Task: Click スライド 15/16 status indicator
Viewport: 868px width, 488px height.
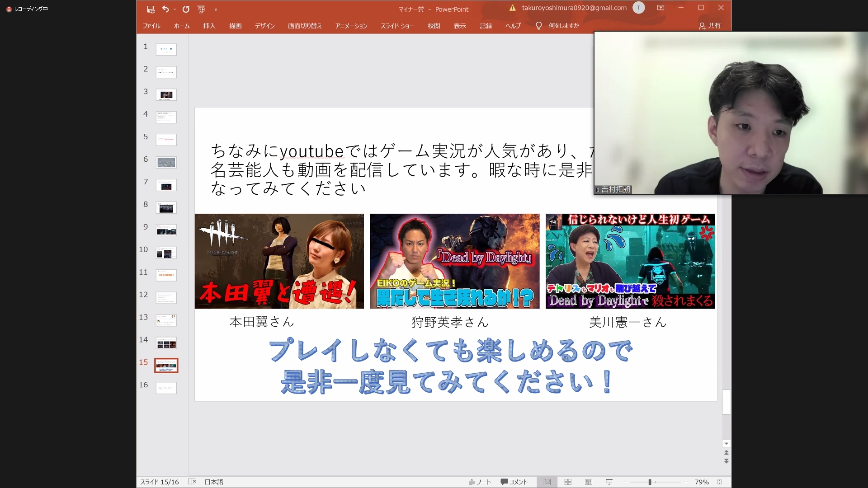Action: click(160, 482)
